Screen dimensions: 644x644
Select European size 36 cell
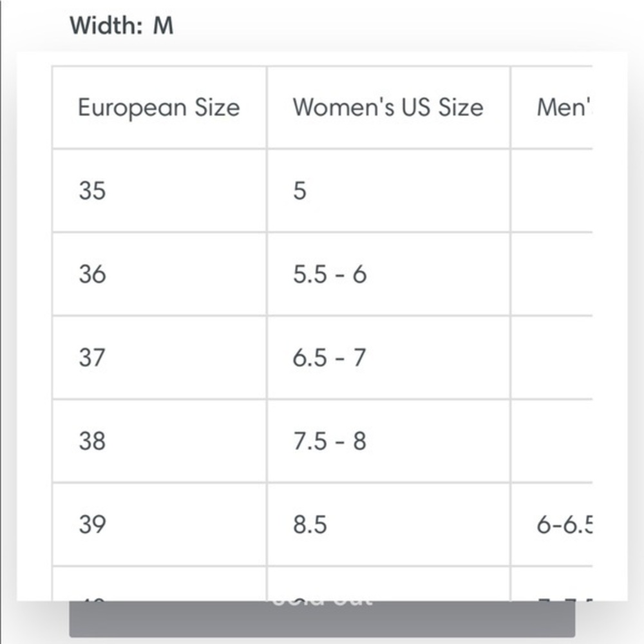158,274
